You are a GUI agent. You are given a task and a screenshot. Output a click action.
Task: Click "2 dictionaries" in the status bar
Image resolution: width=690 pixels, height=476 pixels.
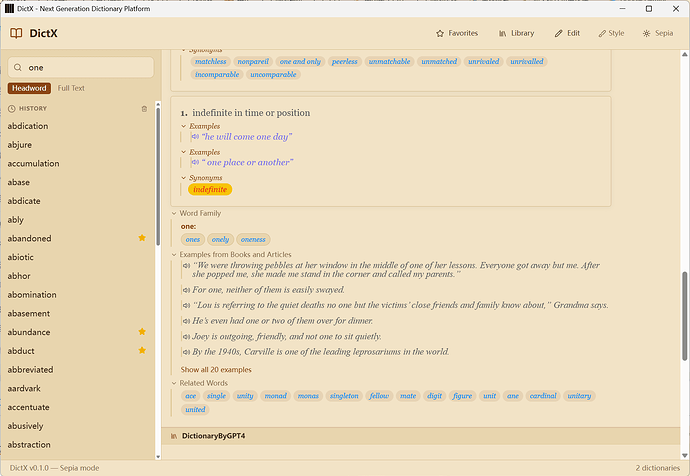point(657,468)
